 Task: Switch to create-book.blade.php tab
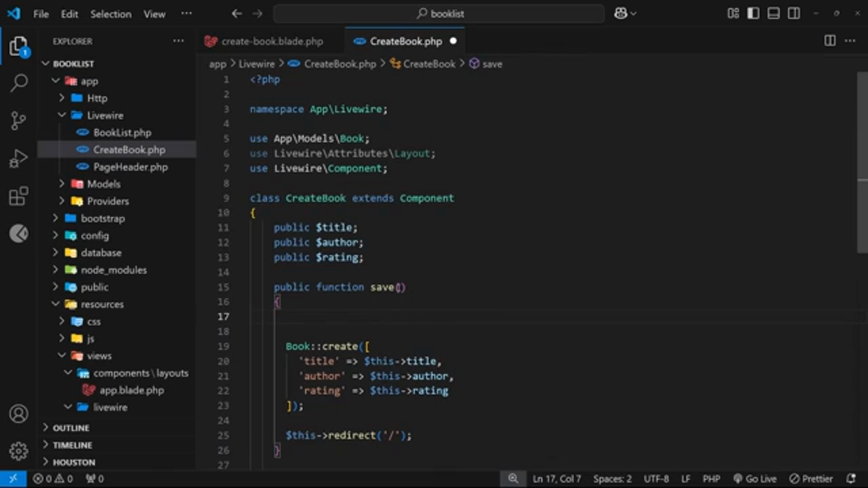click(271, 41)
